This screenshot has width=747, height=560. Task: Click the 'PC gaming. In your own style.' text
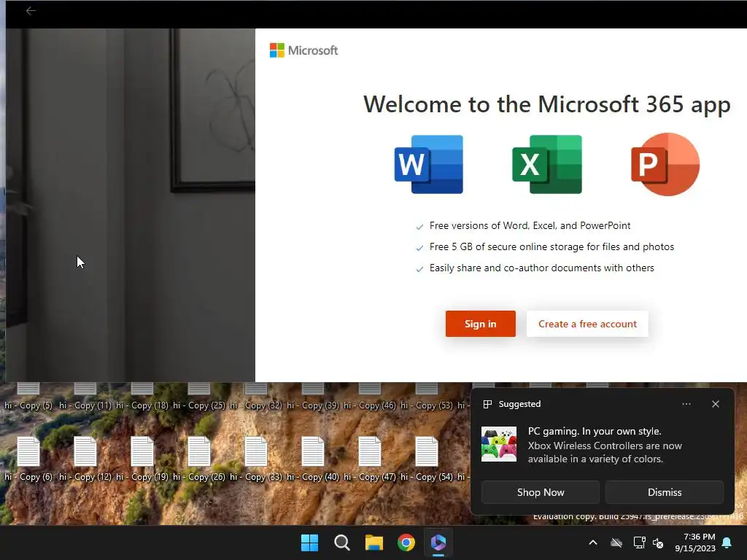594,432
